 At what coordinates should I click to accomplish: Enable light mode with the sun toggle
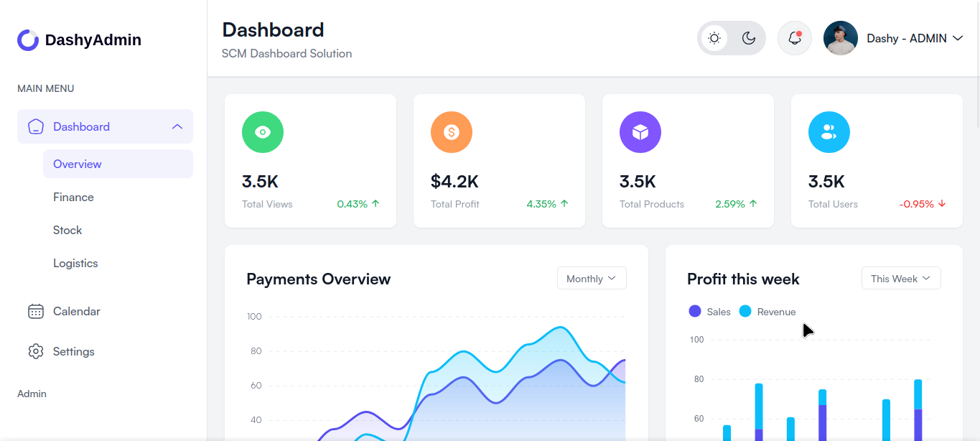[x=714, y=37]
